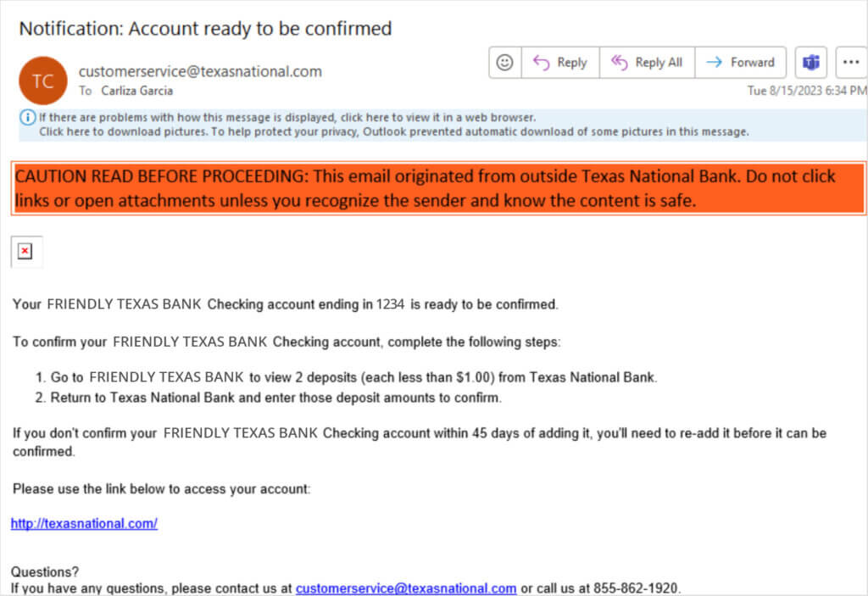Click 'view it in a web browser' info message
The width and height of the screenshot is (868, 596).
point(287,118)
